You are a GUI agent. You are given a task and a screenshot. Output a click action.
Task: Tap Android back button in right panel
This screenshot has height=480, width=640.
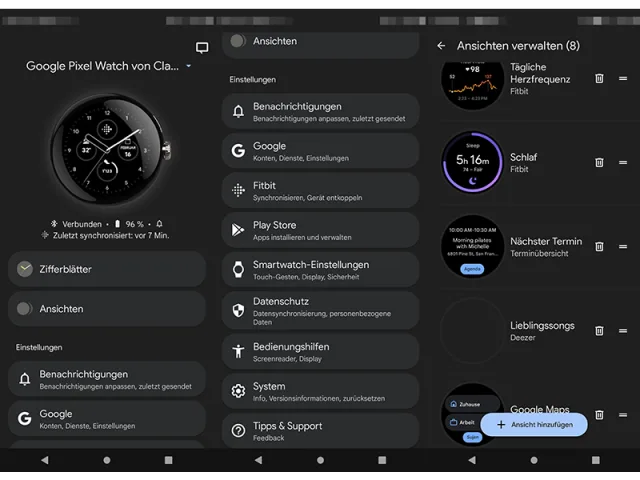point(472,460)
